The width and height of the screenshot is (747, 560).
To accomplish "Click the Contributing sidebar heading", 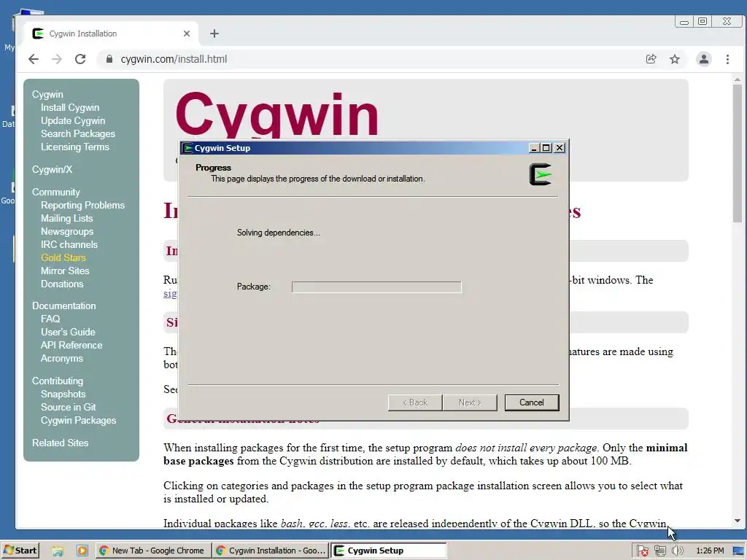I will point(58,381).
